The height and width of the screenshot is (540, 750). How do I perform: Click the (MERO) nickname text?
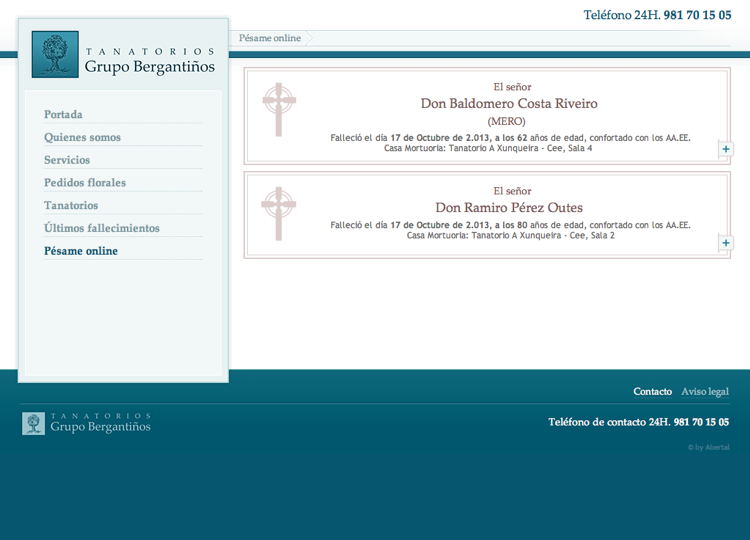click(x=506, y=121)
